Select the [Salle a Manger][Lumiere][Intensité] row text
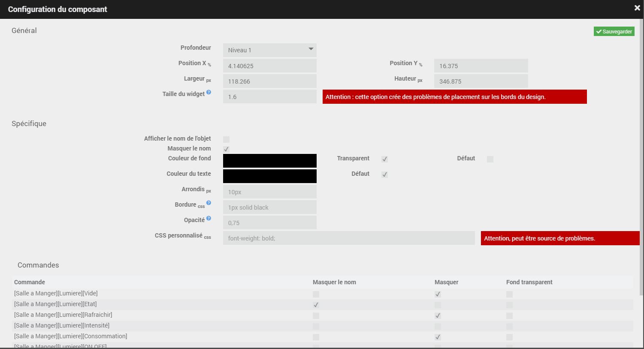The width and height of the screenshot is (644, 349). coord(62,325)
